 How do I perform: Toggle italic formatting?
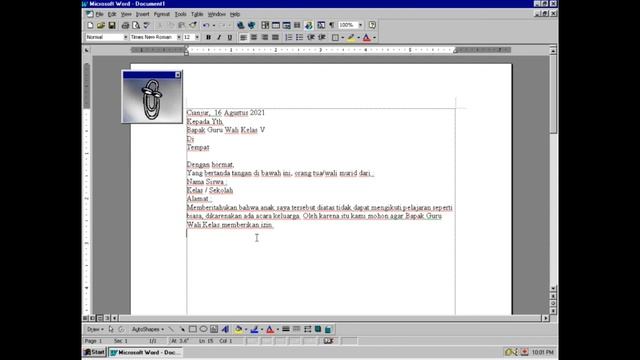[219, 38]
